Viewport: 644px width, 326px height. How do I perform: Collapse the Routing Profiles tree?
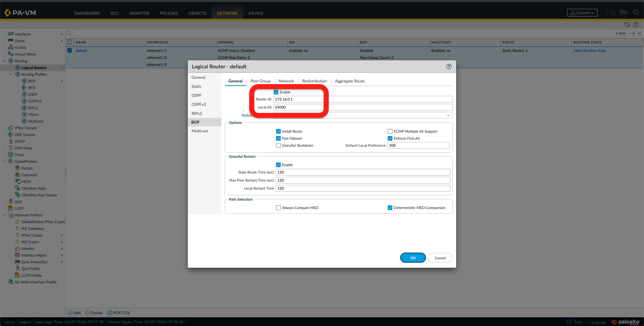pyautogui.click(x=11, y=74)
